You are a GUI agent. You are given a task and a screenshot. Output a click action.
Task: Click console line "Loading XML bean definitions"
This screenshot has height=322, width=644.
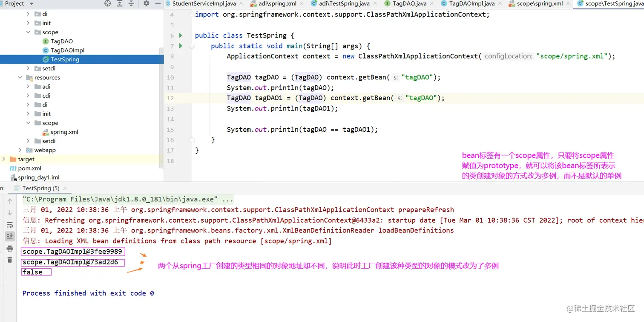click(x=177, y=241)
